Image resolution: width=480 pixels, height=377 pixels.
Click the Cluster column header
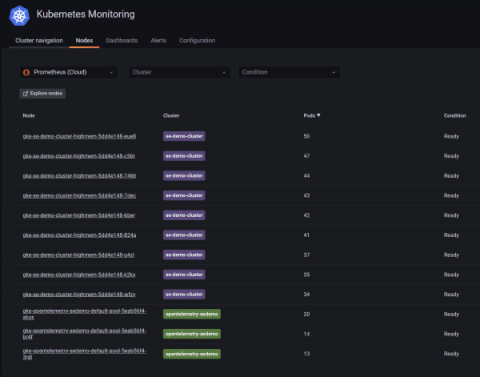tap(171, 116)
